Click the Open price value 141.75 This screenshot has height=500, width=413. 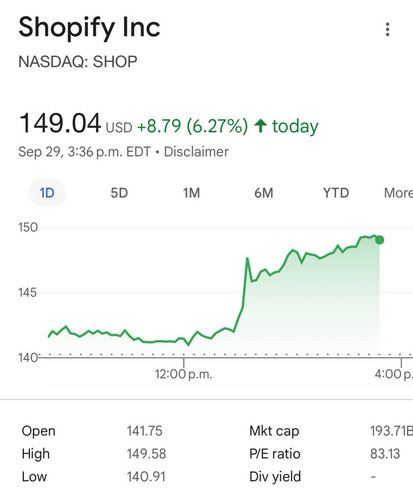[144, 431]
